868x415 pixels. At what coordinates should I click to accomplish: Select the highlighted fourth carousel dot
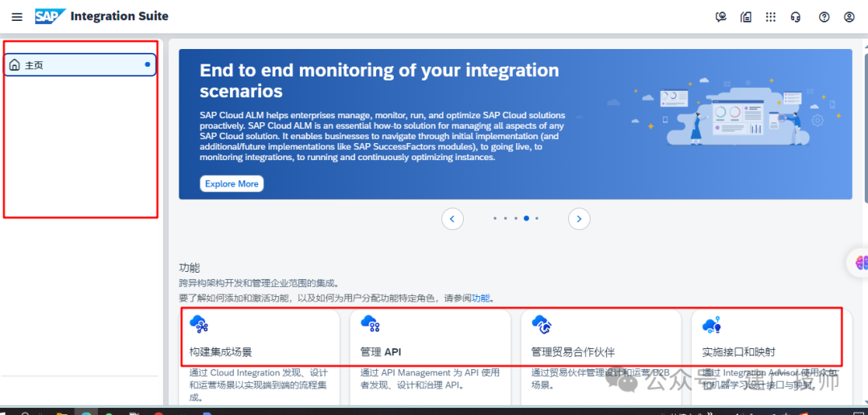pyautogui.click(x=526, y=218)
